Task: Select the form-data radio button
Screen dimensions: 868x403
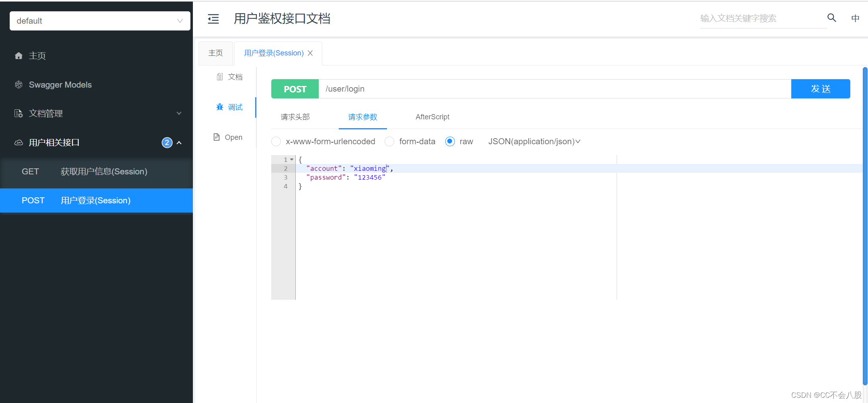Action: coord(389,141)
